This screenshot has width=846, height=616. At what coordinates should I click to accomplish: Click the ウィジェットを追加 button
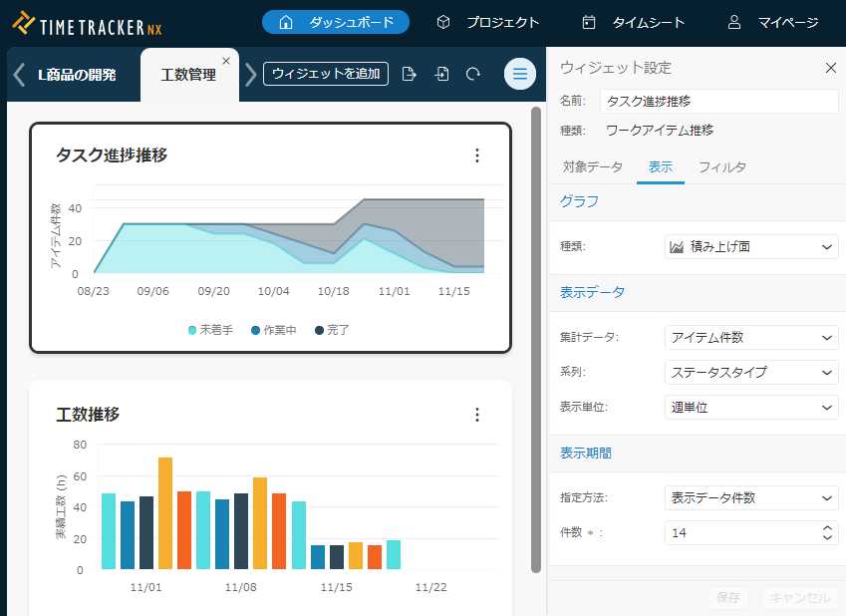(326, 74)
